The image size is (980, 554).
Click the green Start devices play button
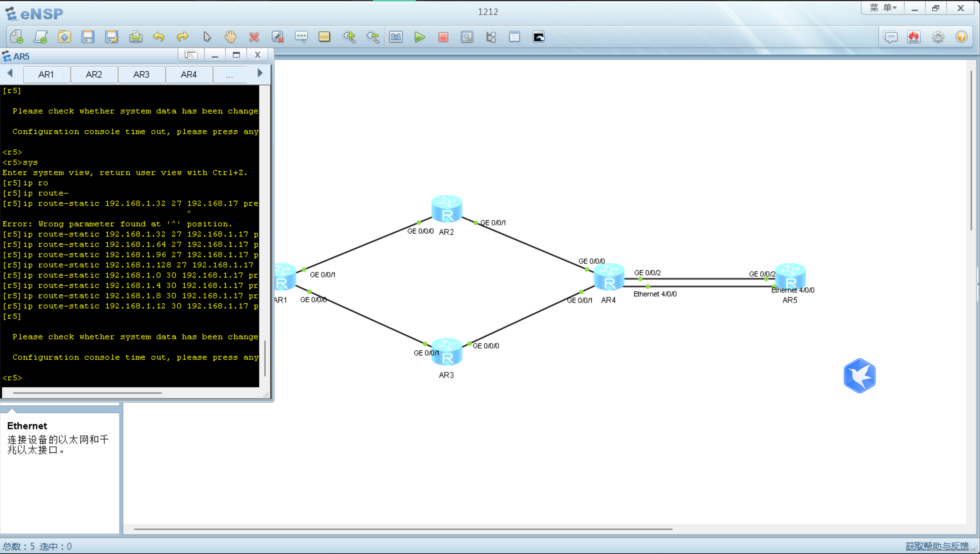419,37
